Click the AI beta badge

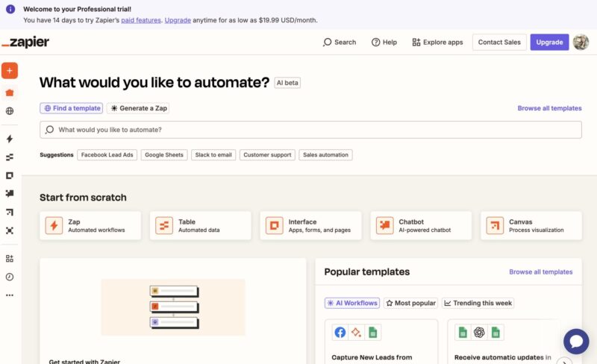(x=287, y=83)
